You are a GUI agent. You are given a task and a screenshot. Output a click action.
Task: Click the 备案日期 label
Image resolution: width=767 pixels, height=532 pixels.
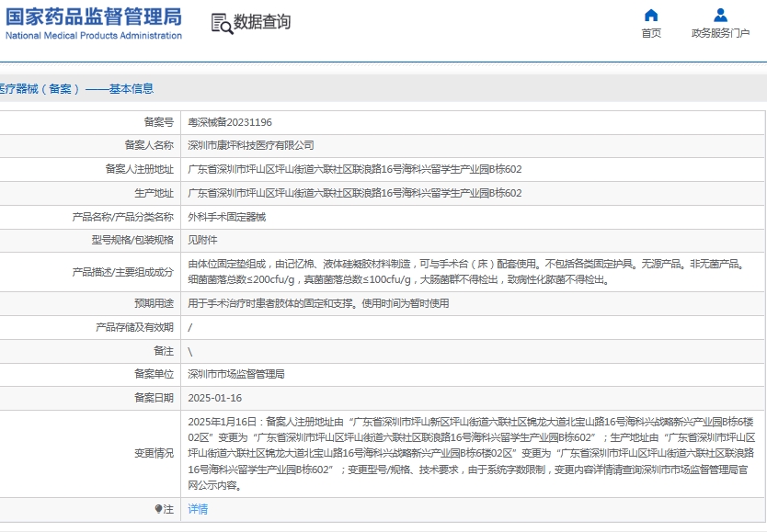pyautogui.click(x=155, y=398)
